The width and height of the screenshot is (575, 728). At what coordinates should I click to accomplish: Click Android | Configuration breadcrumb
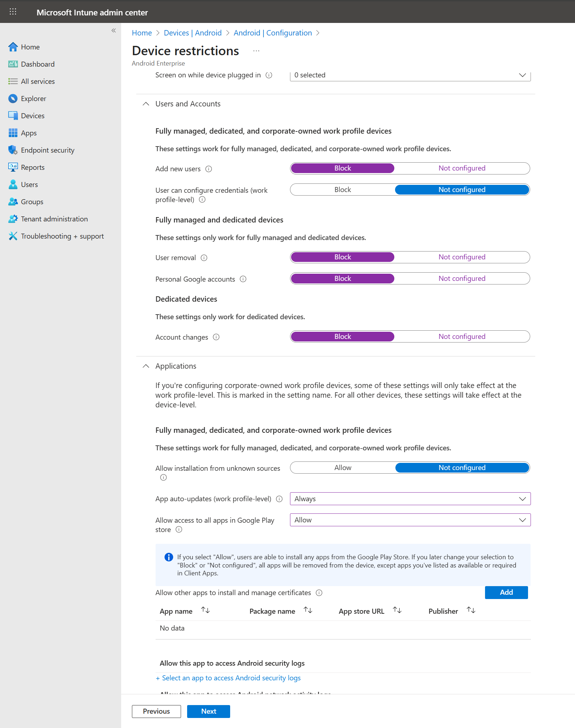point(272,33)
